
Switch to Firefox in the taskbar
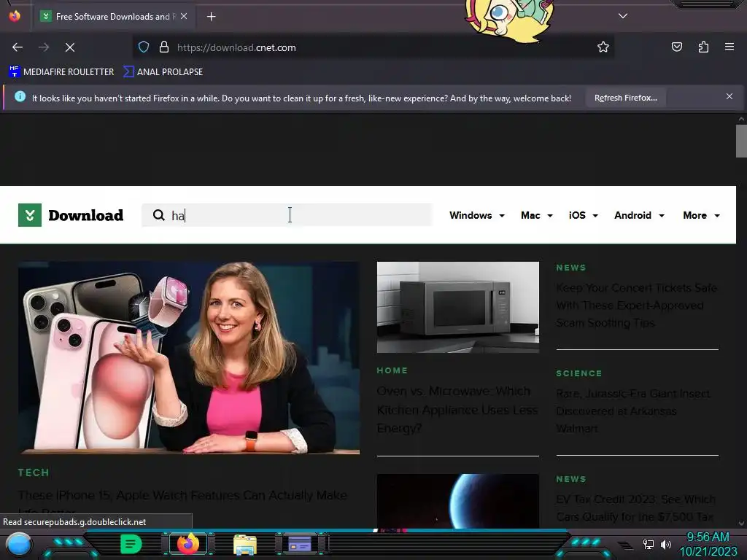pyautogui.click(x=188, y=544)
